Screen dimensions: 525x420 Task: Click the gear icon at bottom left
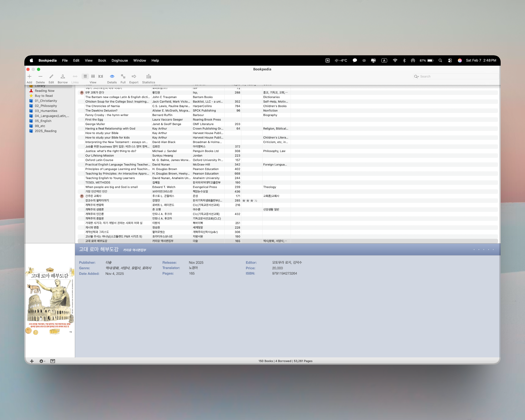tap(42, 361)
